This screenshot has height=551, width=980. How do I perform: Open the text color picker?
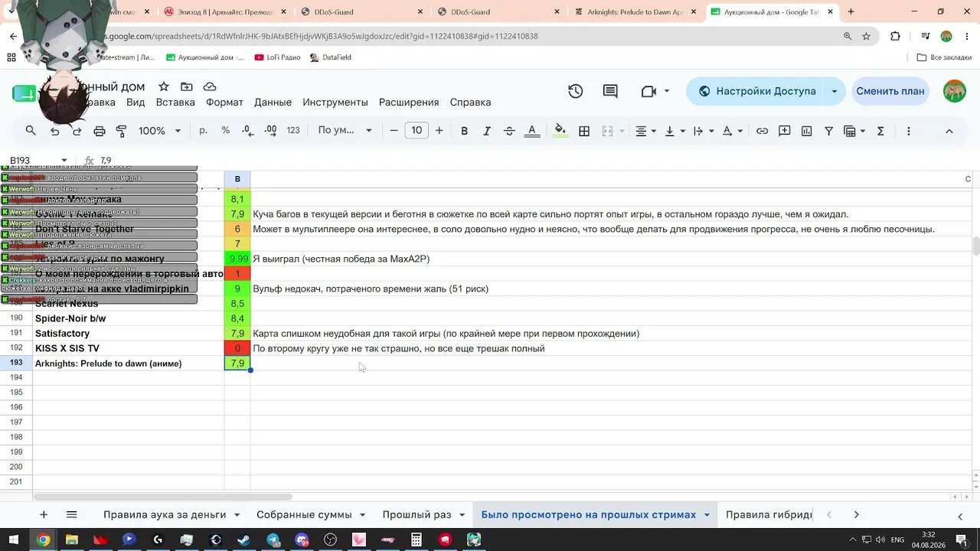coord(532,131)
